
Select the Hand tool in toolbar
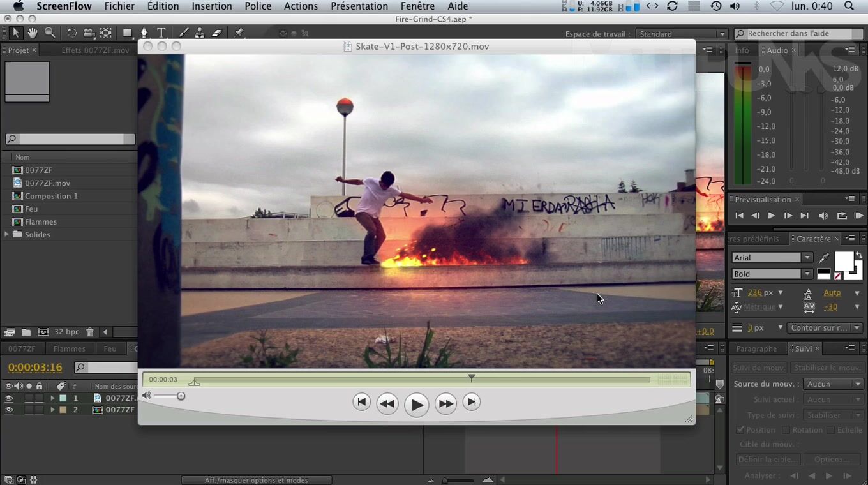pyautogui.click(x=32, y=33)
